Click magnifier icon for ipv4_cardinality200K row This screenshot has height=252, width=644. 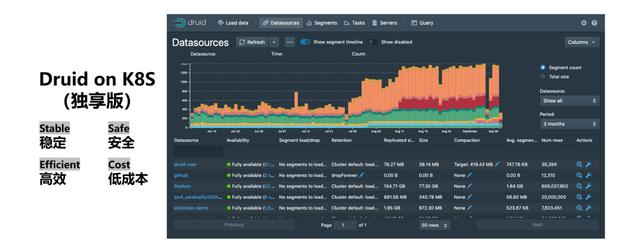click(x=579, y=197)
